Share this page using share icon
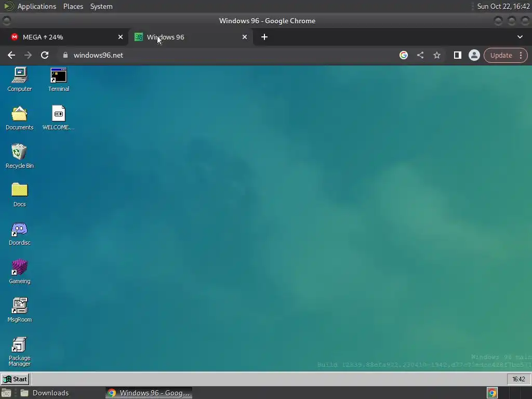 click(x=420, y=55)
